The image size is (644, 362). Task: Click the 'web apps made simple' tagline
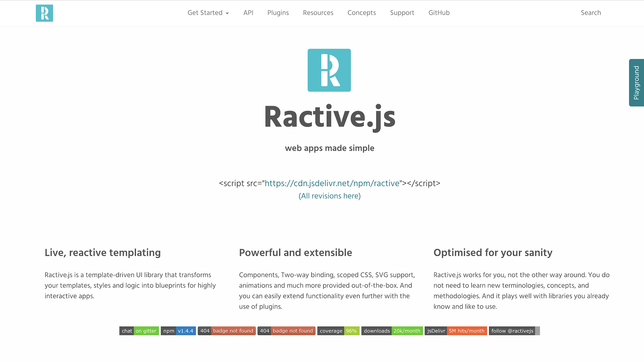330,148
